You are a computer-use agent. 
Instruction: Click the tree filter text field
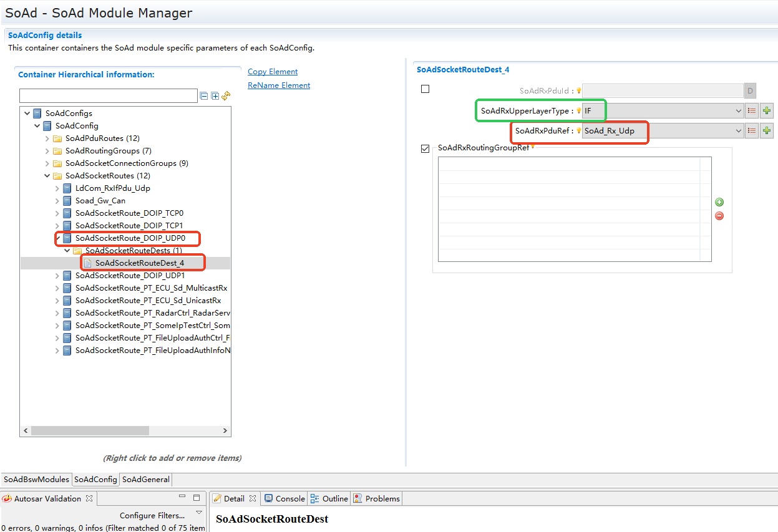click(108, 96)
